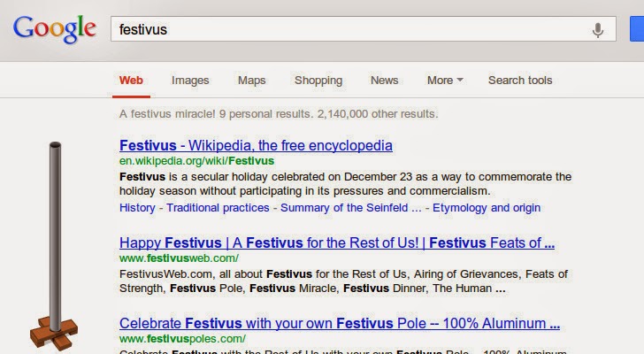This screenshot has width=644, height=354.
Task: Open Search tools options
Action: pyautogui.click(x=520, y=80)
